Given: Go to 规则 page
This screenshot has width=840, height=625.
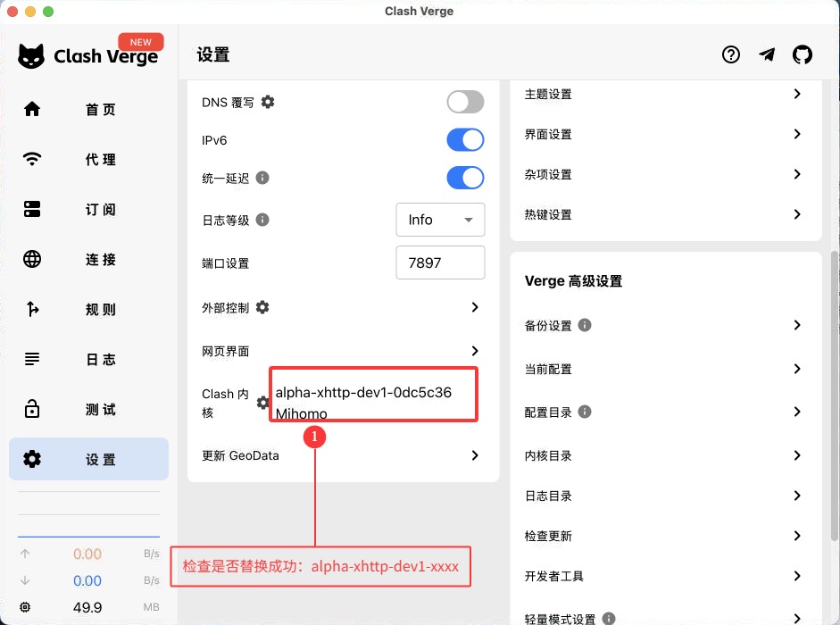Looking at the screenshot, I should tap(89, 309).
